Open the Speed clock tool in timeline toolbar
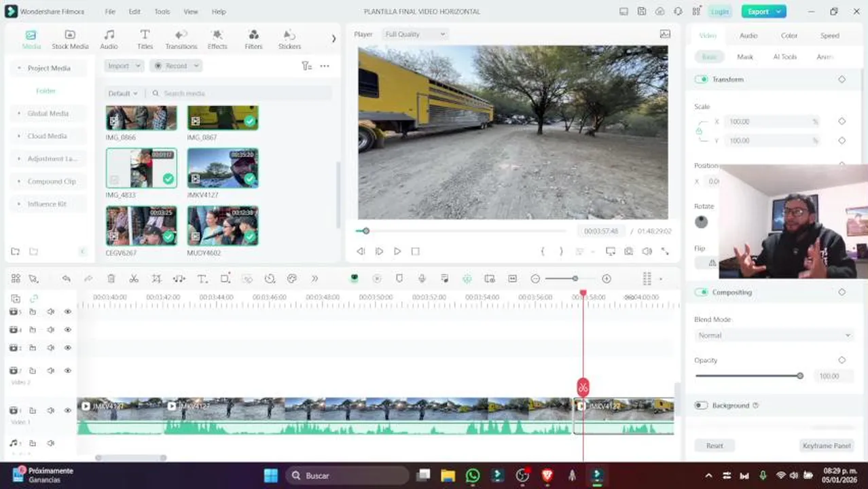The width and height of the screenshot is (868, 489). pyautogui.click(x=270, y=278)
